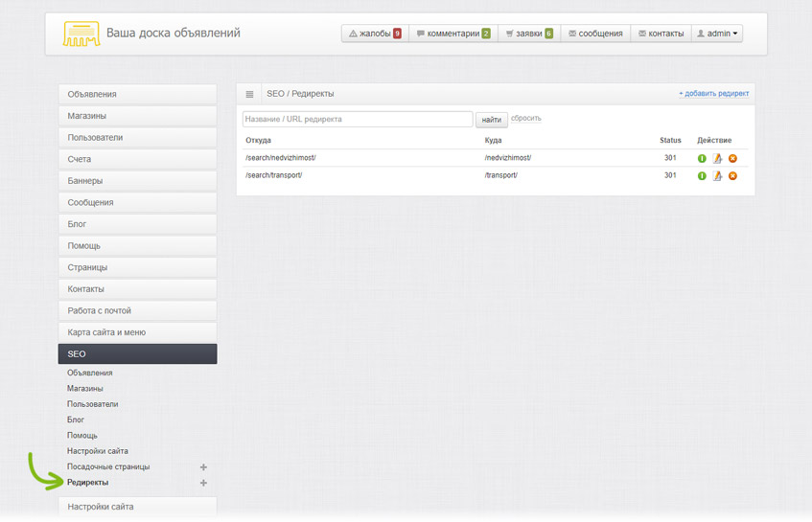The image size is (812, 522).
Task: Select Пользователи under the SEO submenu
Action: point(93,404)
